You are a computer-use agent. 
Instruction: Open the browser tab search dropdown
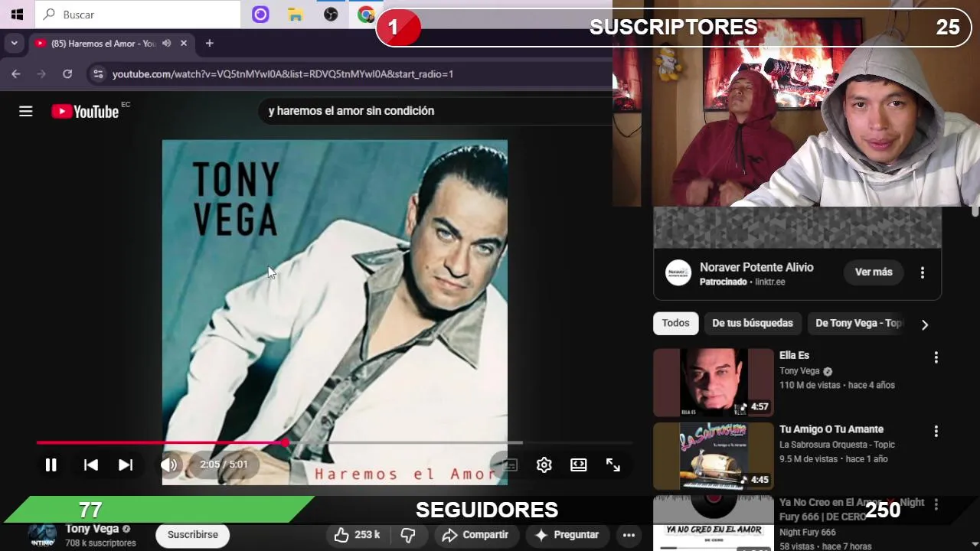tap(14, 44)
